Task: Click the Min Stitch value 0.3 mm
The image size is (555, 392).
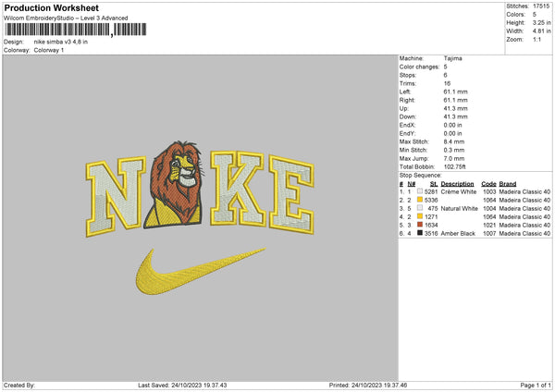Action: (454, 150)
